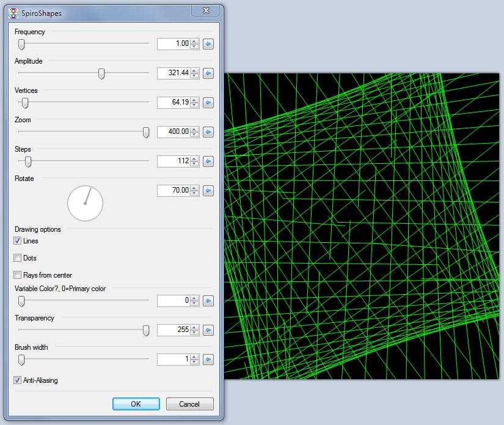The image size is (504, 425).
Task: Focus the Amplitude value field showing 321.44
Action: (x=174, y=73)
